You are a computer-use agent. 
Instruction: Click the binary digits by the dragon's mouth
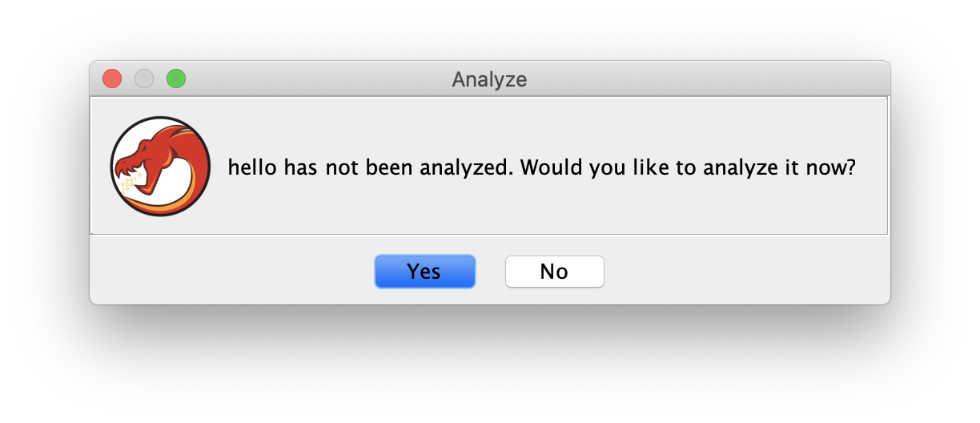129,183
